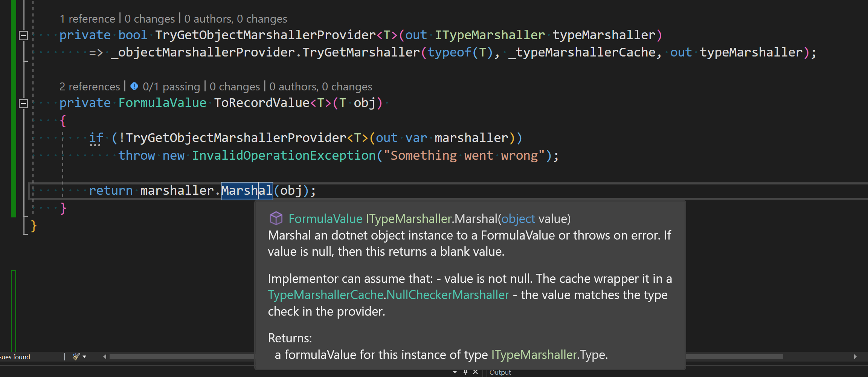The height and width of the screenshot is (377, 868).
Task: Open the Code Cleanup options dropdown arrow
Action: (84, 357)
